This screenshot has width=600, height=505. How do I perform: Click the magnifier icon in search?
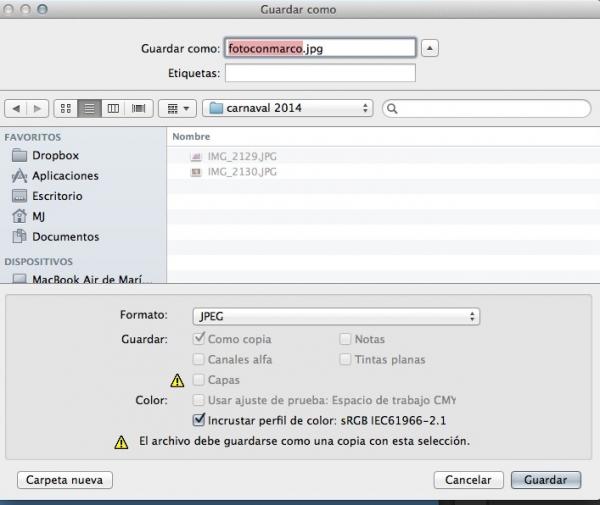click(392, 109)
